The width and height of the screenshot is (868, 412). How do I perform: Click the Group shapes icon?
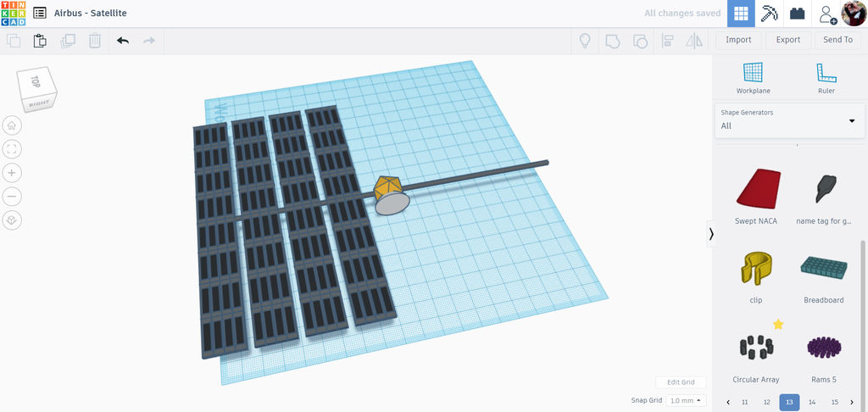pos(612,41)
